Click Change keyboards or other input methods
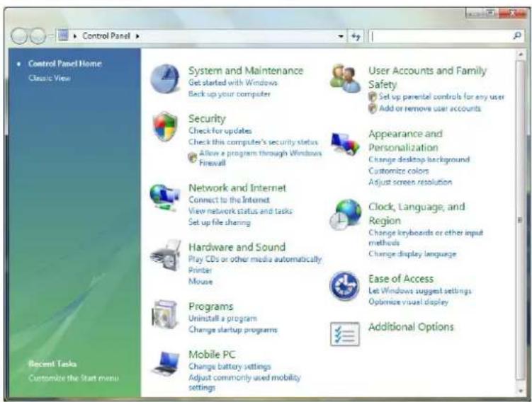This screenshot has height=402, width=532. tap(426, 238)
